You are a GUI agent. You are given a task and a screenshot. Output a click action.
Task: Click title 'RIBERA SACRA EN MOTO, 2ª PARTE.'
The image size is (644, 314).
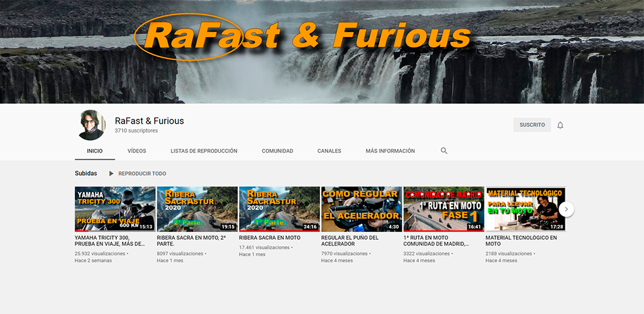(192, 241)
